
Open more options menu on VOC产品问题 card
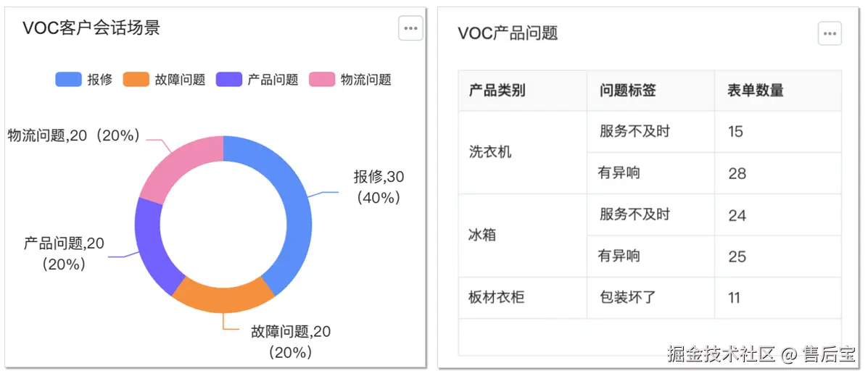point(830,33)
